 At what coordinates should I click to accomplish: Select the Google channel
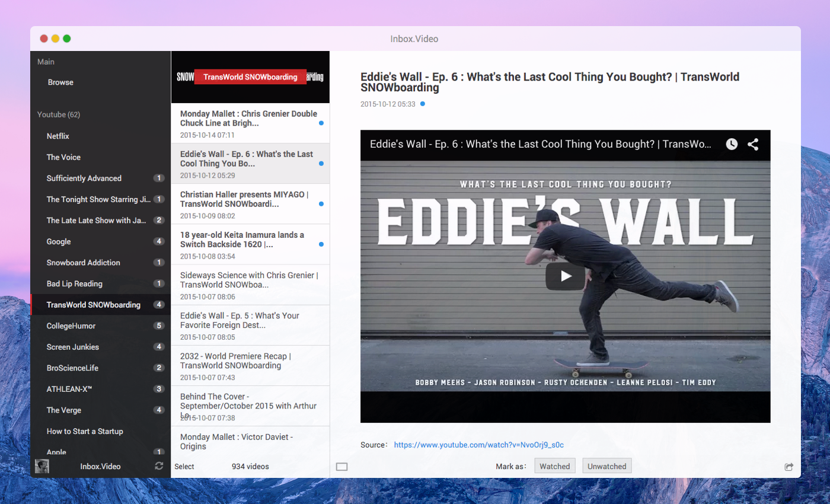100,241
